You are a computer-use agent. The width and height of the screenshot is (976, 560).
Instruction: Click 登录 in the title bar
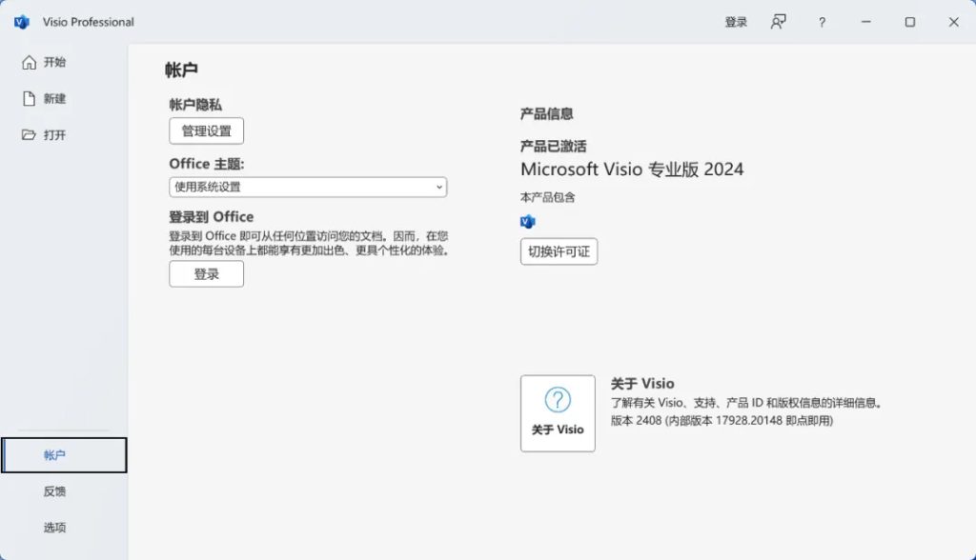click(736, 22)
